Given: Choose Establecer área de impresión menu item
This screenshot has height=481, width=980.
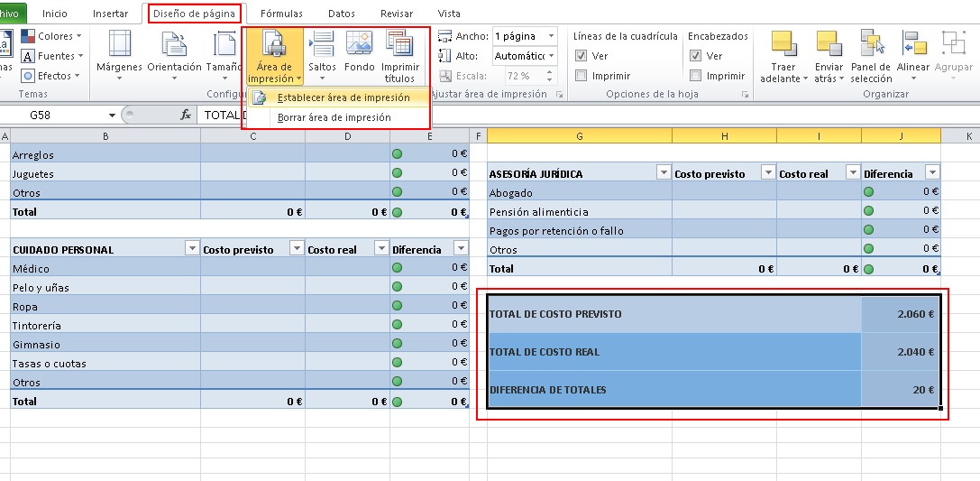Looking at the screenshot, I should pos(343,97).
